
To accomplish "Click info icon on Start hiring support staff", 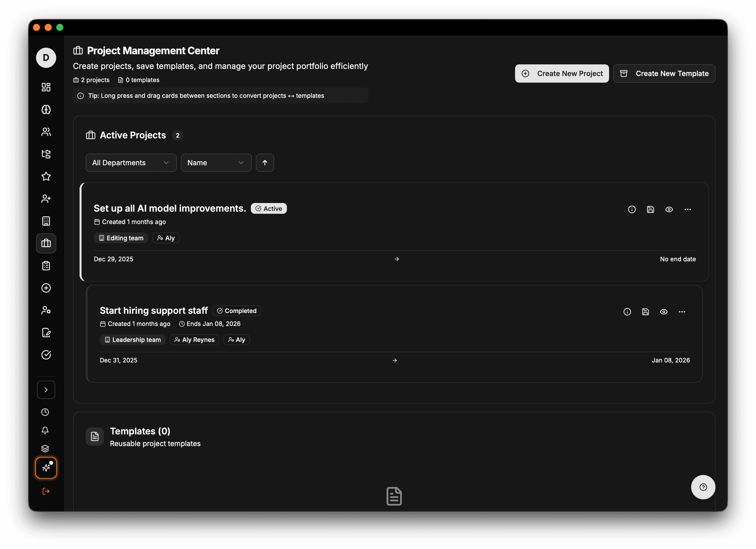I will tap(627, 312).
